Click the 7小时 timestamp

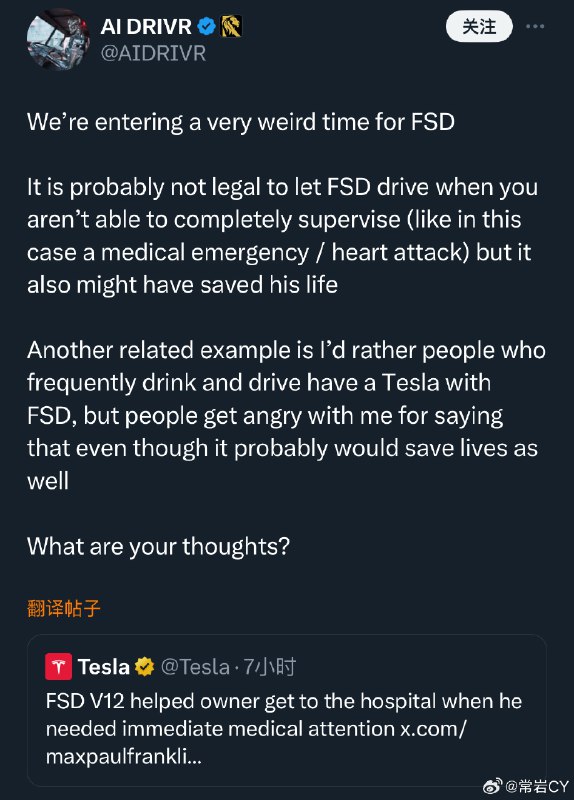269,667
